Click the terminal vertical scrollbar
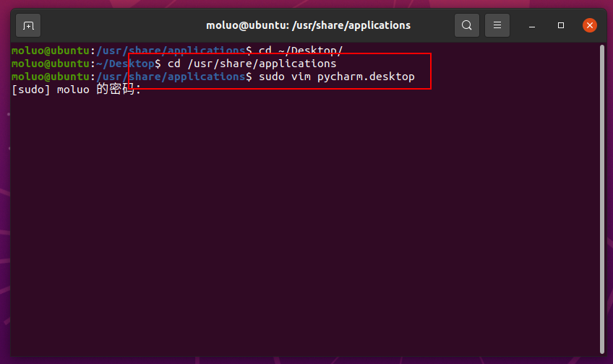613x364 pixels. point(602,199)
